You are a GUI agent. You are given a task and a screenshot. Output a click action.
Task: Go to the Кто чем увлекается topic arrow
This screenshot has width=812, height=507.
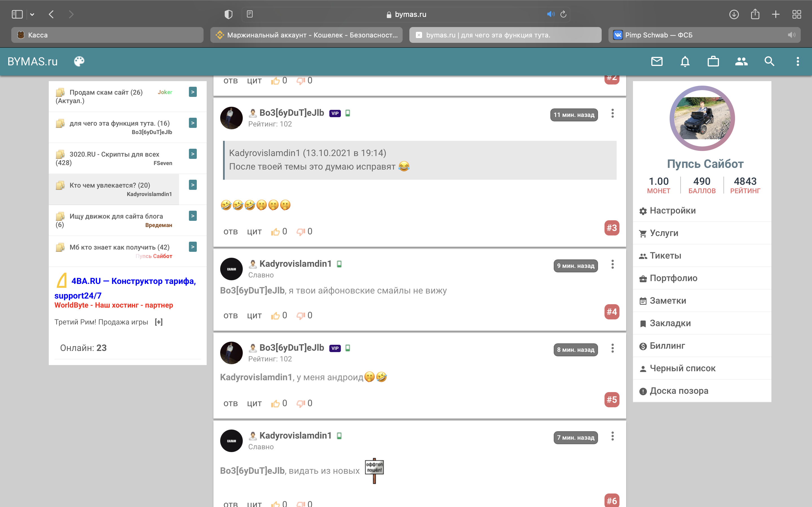coord(193,185)
